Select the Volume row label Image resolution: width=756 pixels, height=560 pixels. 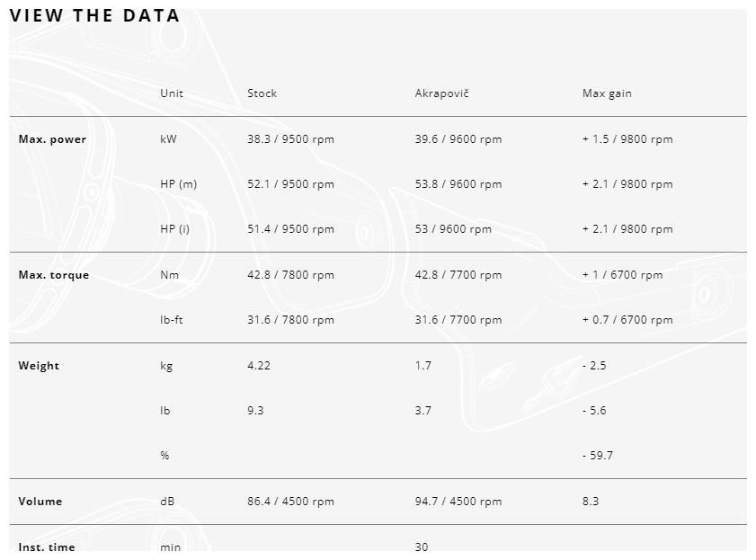tap(40, 502)
